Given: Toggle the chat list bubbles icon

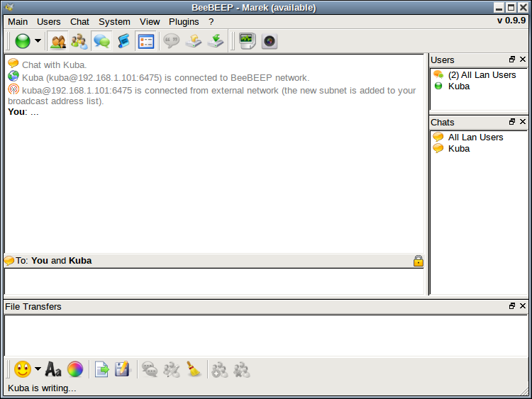Looking at the screenshot, I should (101, 41).
